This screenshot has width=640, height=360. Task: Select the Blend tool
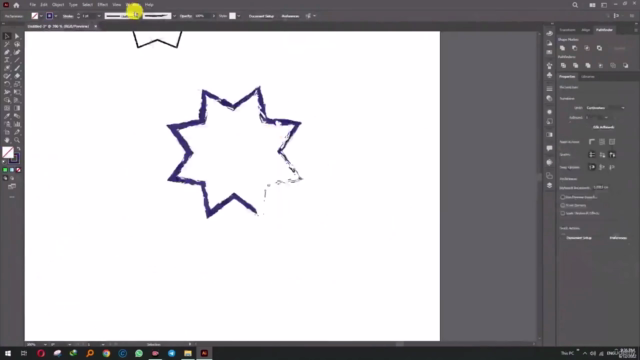click(x=17, y=116)
